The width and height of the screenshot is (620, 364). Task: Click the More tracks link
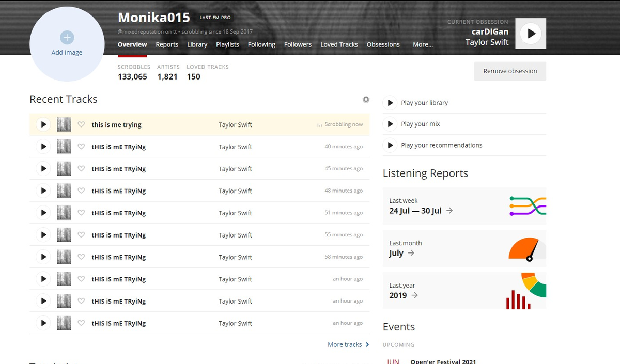(x=348, y=344)
